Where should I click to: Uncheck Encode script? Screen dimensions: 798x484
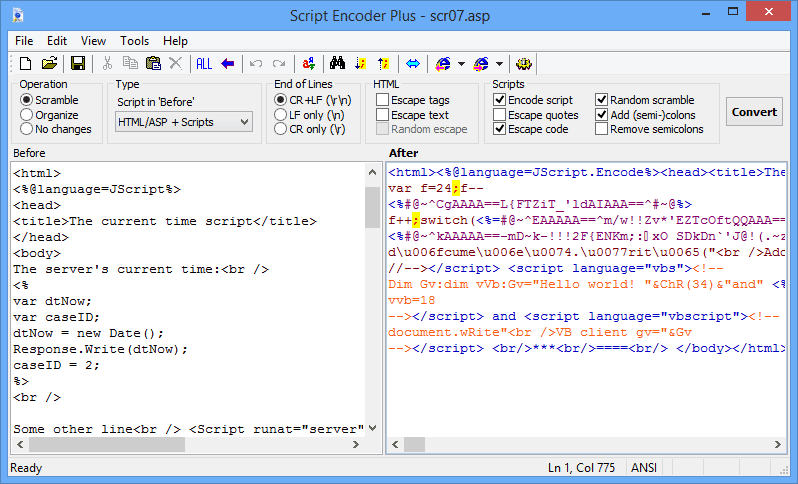(533, 100)
